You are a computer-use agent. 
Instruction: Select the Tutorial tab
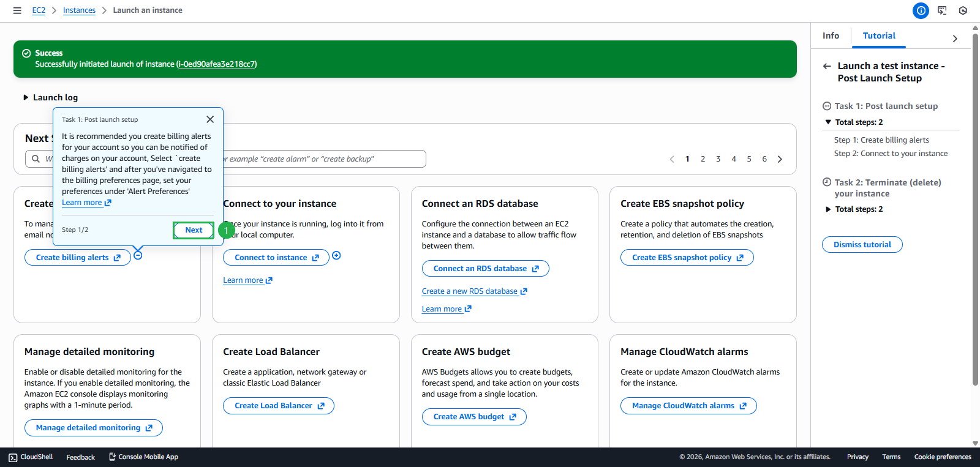(x=878, y=35)
